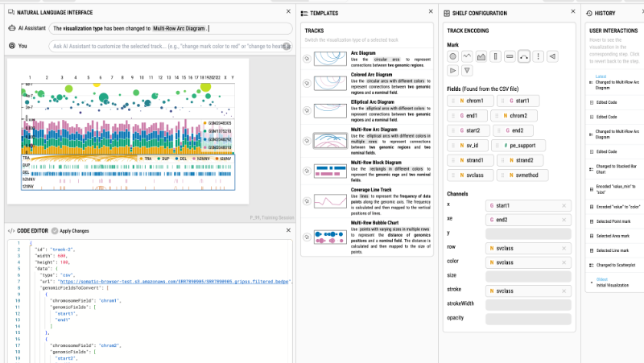644x363 pixels.
Task: Click the AI Assistant response message field
Action: pyautogui.click(x=171, y=28)
